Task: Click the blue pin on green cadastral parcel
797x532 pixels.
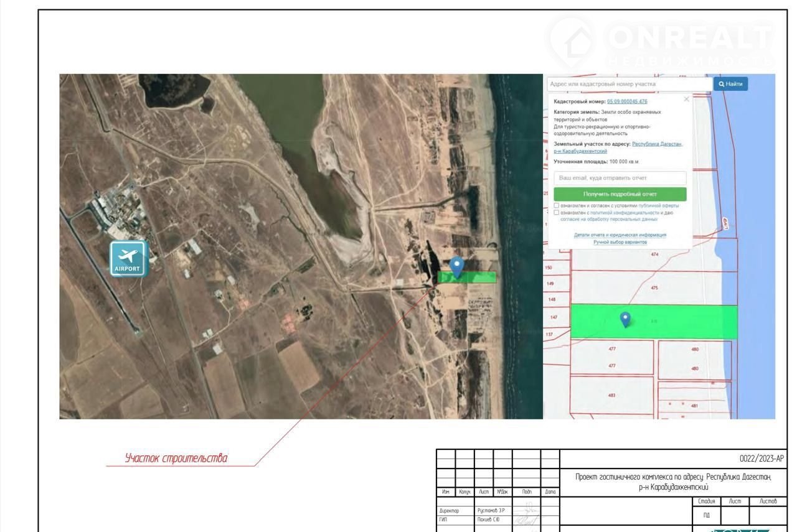Action: (625, 319)
